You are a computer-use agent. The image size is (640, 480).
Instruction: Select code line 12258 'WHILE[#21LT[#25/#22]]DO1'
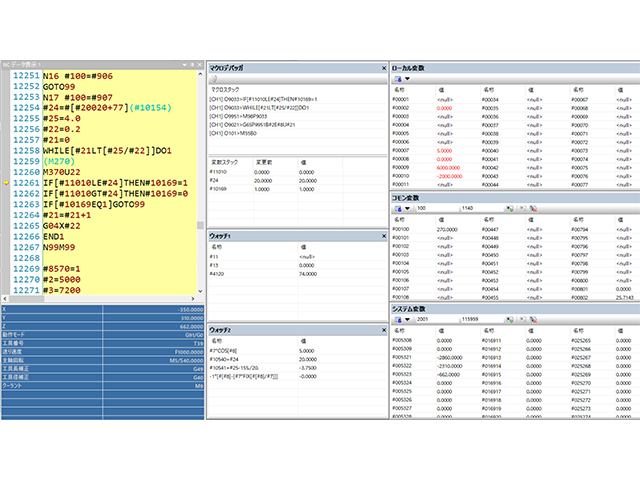pos(107,151)
